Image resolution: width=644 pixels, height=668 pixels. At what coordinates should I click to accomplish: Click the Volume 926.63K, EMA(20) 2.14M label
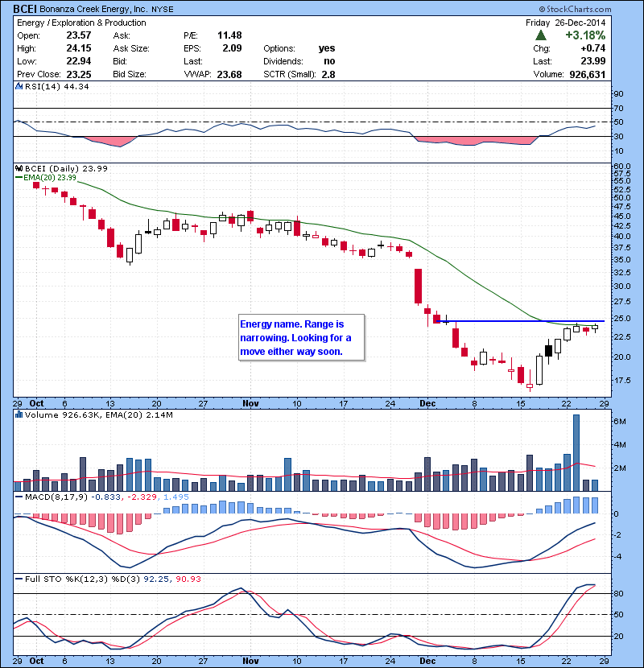(98, 415)
